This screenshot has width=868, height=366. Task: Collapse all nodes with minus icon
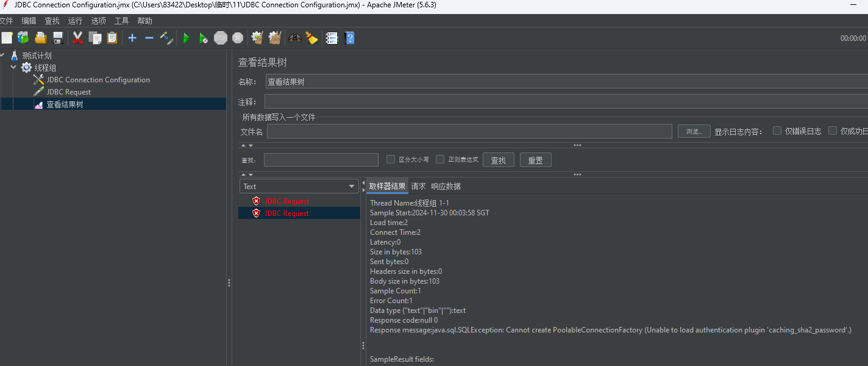[x=149, y=38]
